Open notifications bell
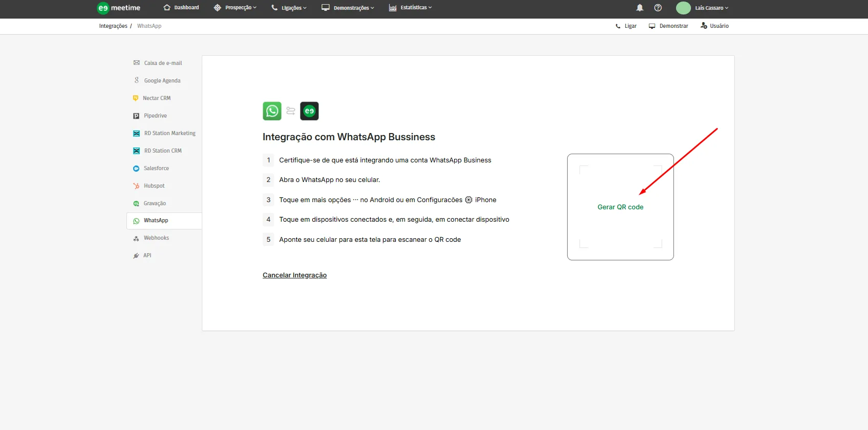Screen dimensions: 868x430 640,8
